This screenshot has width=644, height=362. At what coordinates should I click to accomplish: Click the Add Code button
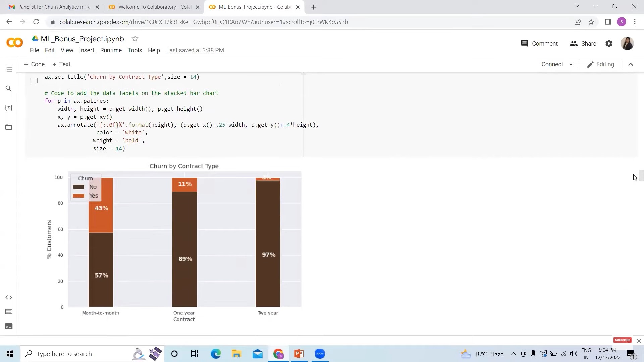point(35,64)
